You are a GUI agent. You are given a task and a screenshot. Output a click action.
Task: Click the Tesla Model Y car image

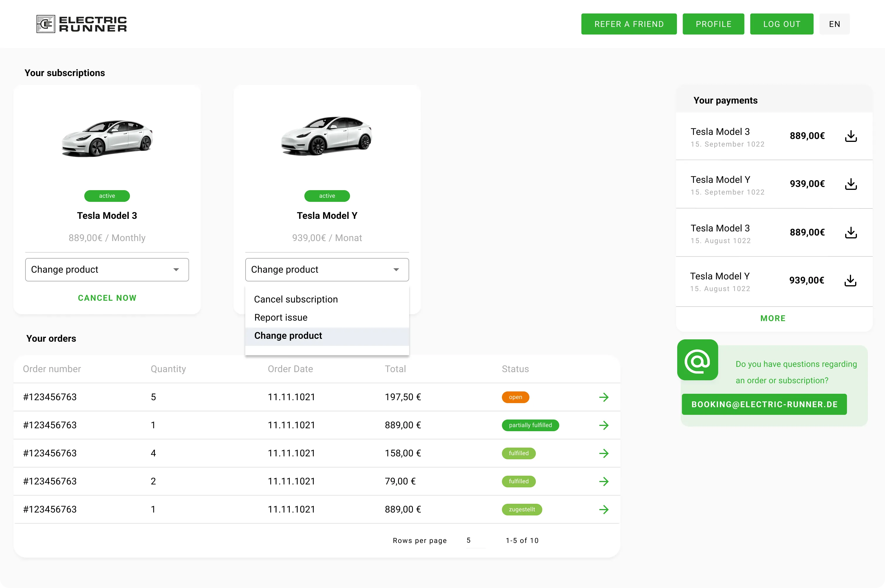point(327,136)
